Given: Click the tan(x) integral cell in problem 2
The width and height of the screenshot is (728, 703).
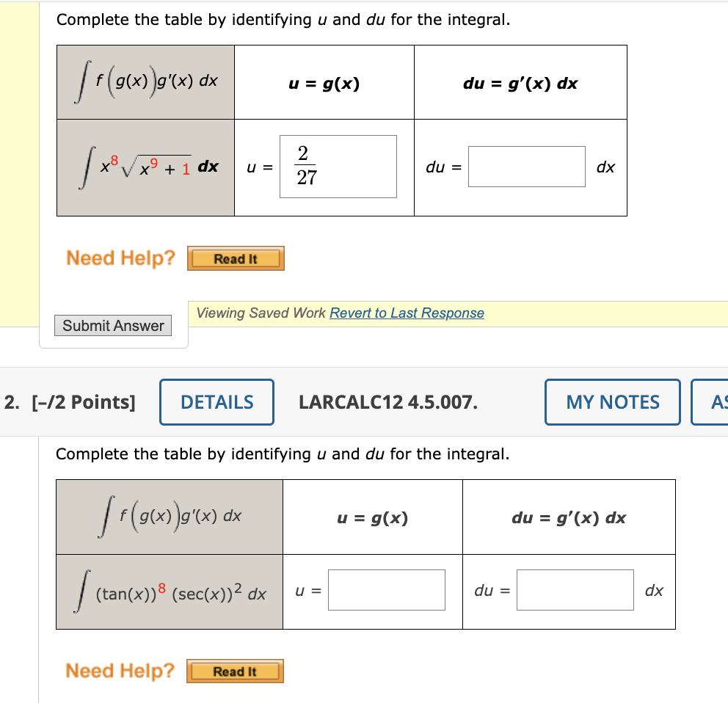Looking at the screenshot, I should [169, 591].
